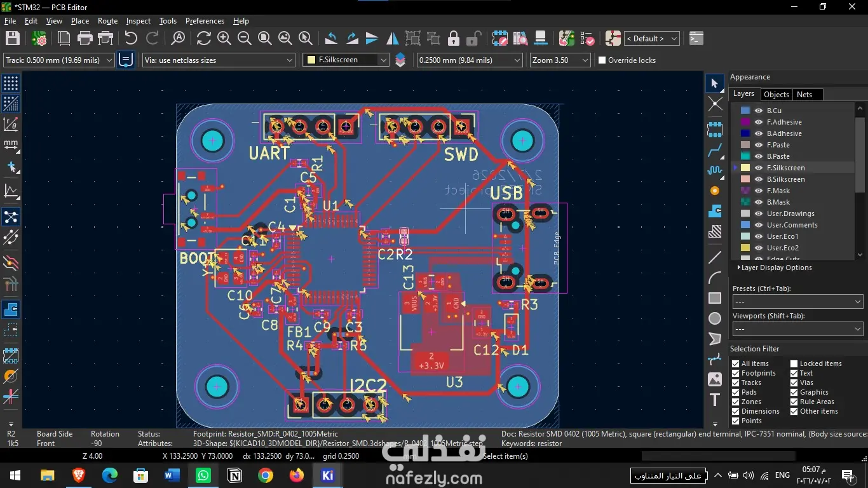Open Board Setup from the toolbar
Screen dimensions: 868x488
[x=39, y=39]
